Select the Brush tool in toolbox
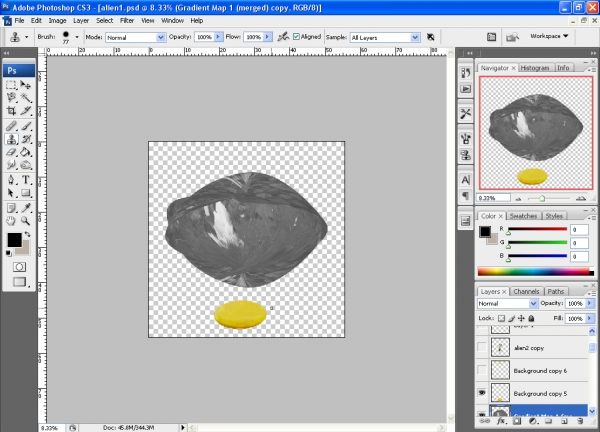This screenshot has width=600, height=432. click(x=26, y=126)
